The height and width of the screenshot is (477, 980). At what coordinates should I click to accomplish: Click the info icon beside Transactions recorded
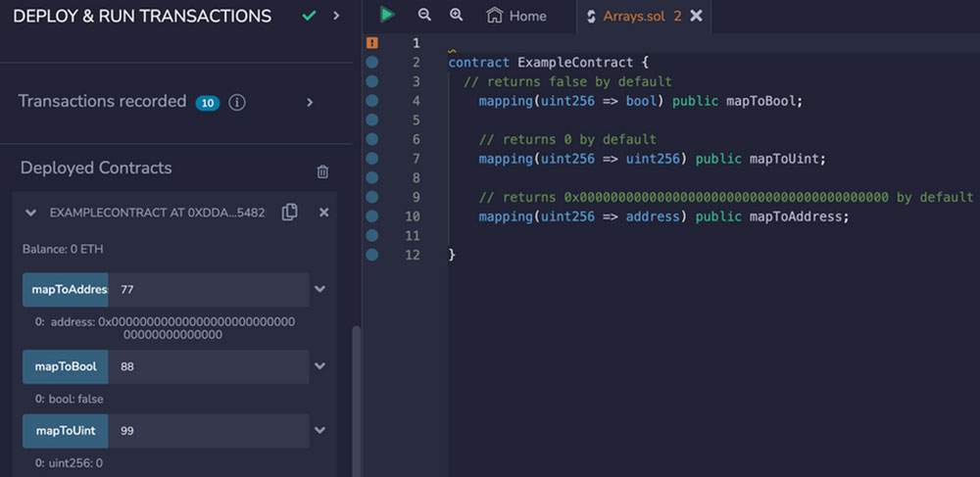coord(237,102)
